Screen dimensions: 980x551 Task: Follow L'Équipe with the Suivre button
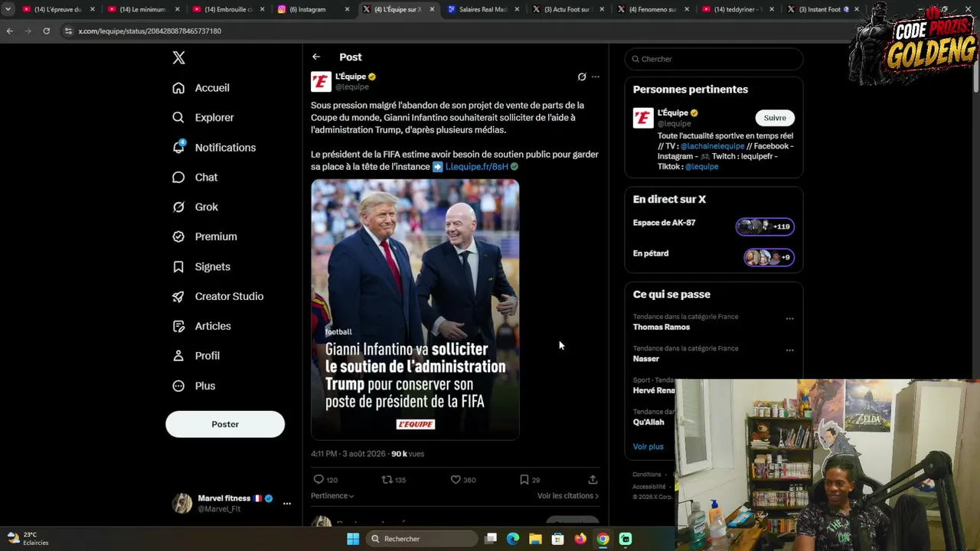pos(775,118)
